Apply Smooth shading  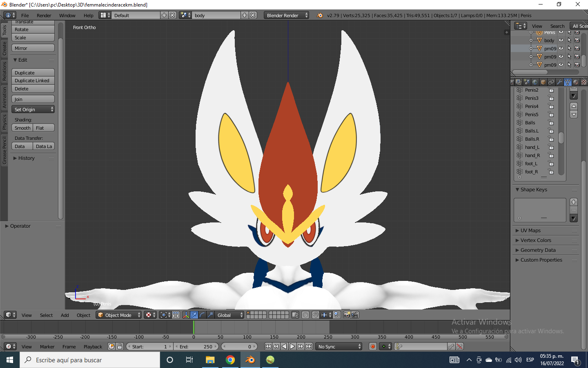click(x=22, y=128)
